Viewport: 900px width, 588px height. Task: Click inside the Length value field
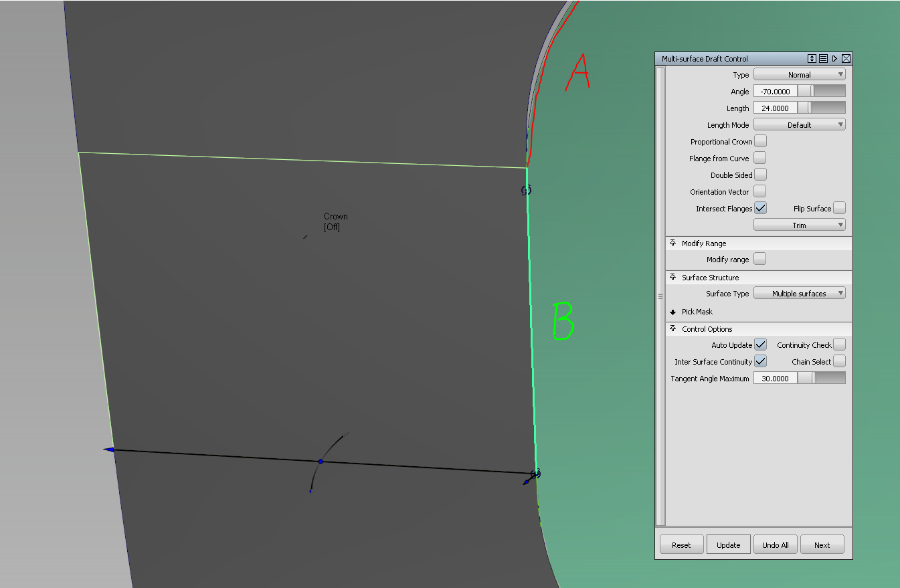pyautogui.click(x=775, y=107)
